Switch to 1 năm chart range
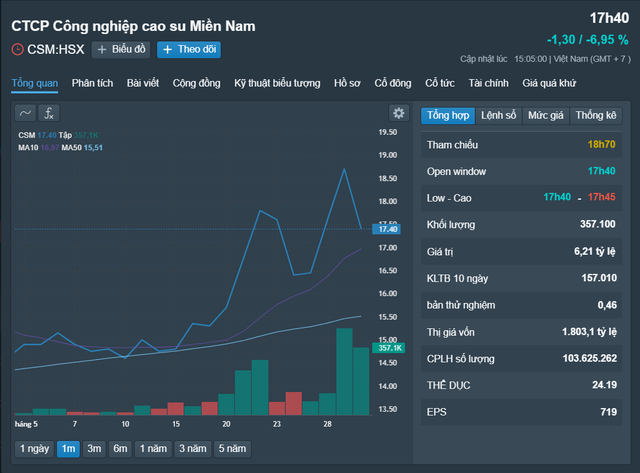 tap(153, 448)
